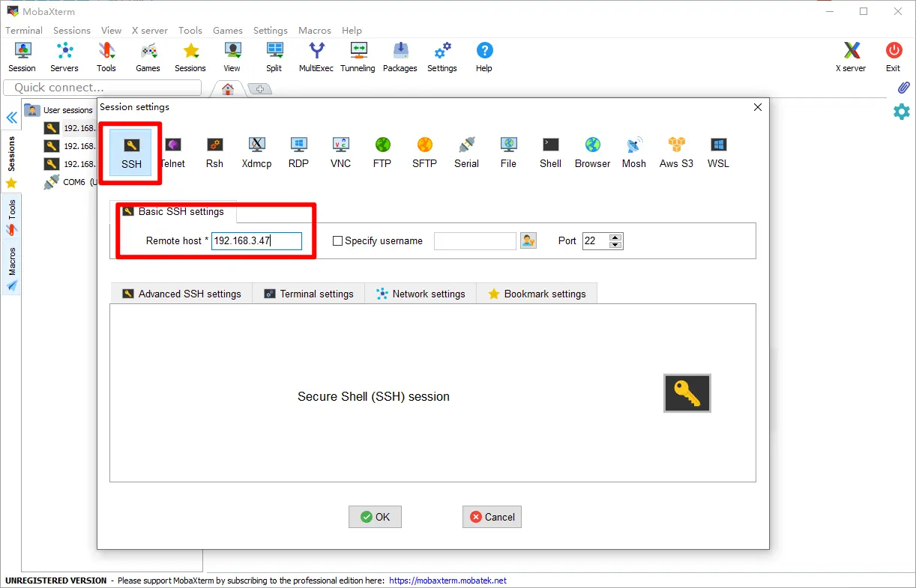
Task: Open Packages from the toolbar
Action: point(400,57)
